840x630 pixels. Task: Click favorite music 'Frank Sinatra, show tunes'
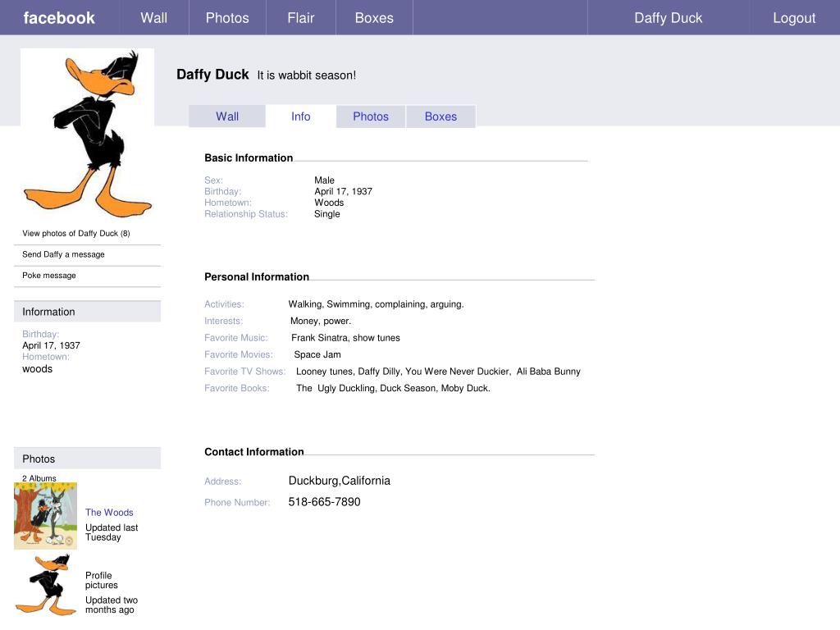pos(345,337)
